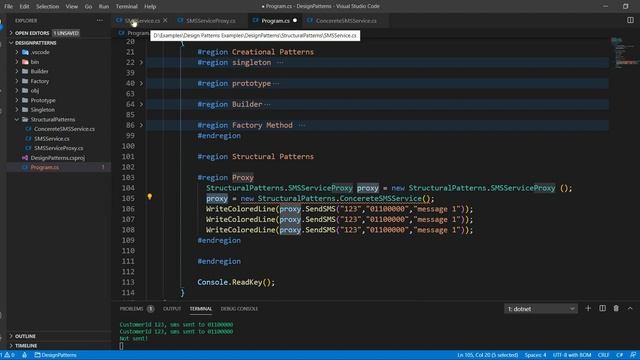
Task: Create a new terminal with plus icon
Action: 588,308
